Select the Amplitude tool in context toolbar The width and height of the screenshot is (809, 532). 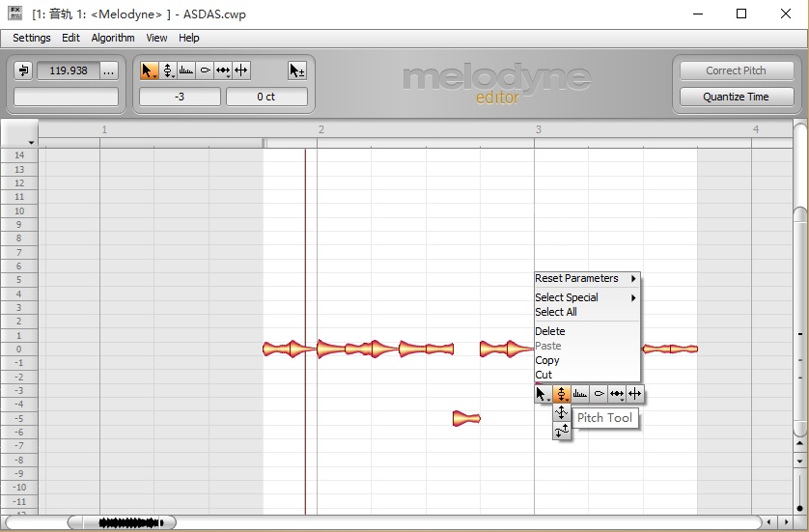pos(599,394)
